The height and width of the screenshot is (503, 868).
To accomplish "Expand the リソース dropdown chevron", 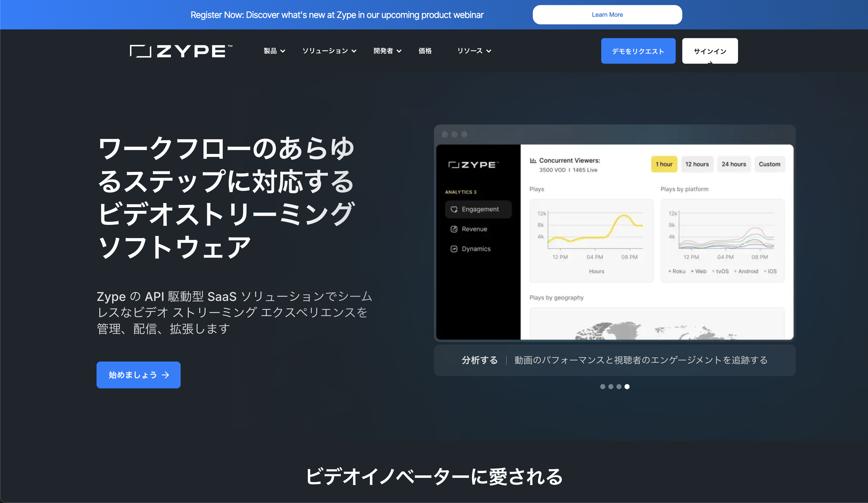I will pyautogui.click(x=489, y=51).
